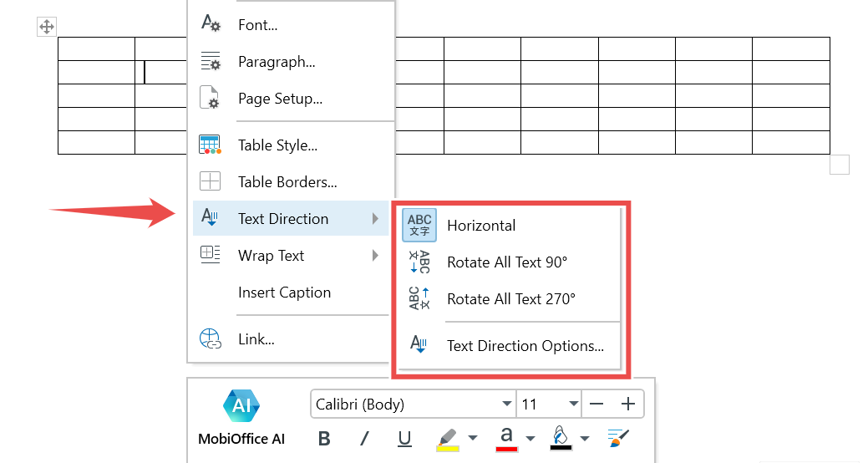The width and height of the screenshot is (868, 463).
Task: Expand the Text Direction submenu arrow
Action: (375, 219)
